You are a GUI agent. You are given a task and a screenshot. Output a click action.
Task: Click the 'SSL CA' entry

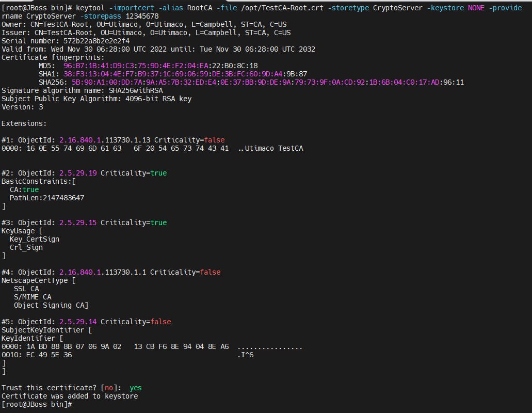coord(26,289)
